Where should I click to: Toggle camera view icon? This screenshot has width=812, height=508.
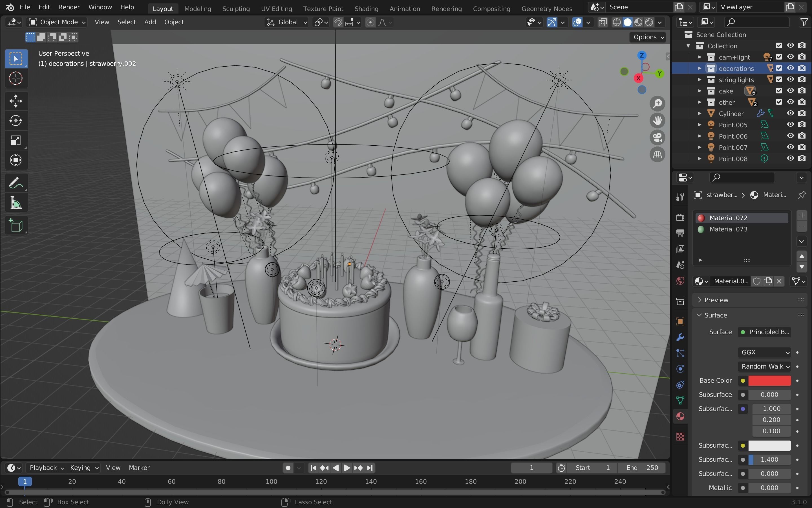[x=657, y=137]
